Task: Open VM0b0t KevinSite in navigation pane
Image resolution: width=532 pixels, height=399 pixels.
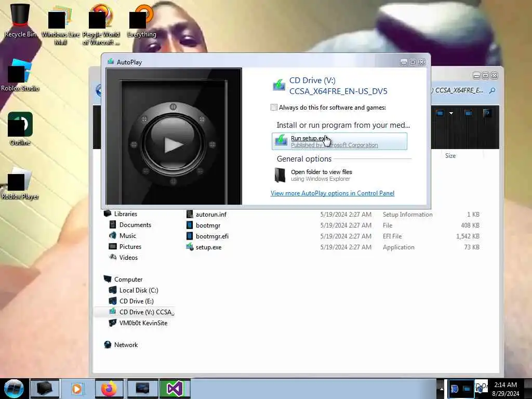Action: [143, 323]
